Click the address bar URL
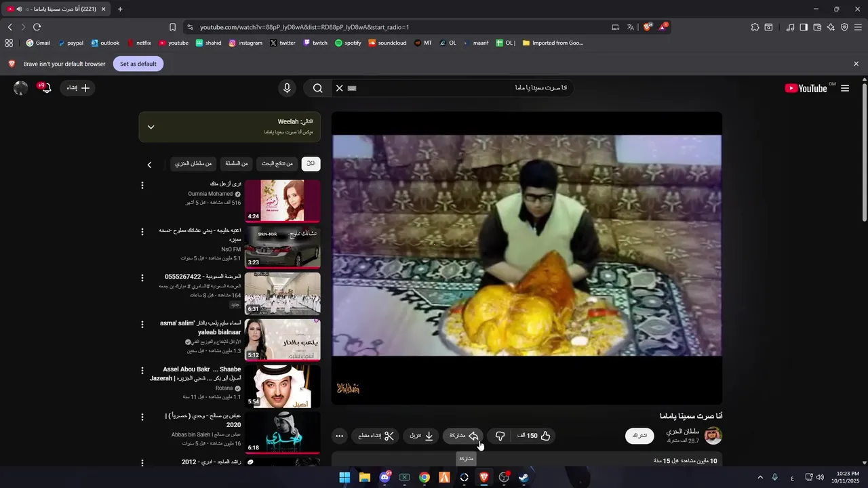The image size is (868, 488). (x=304, y=27)
